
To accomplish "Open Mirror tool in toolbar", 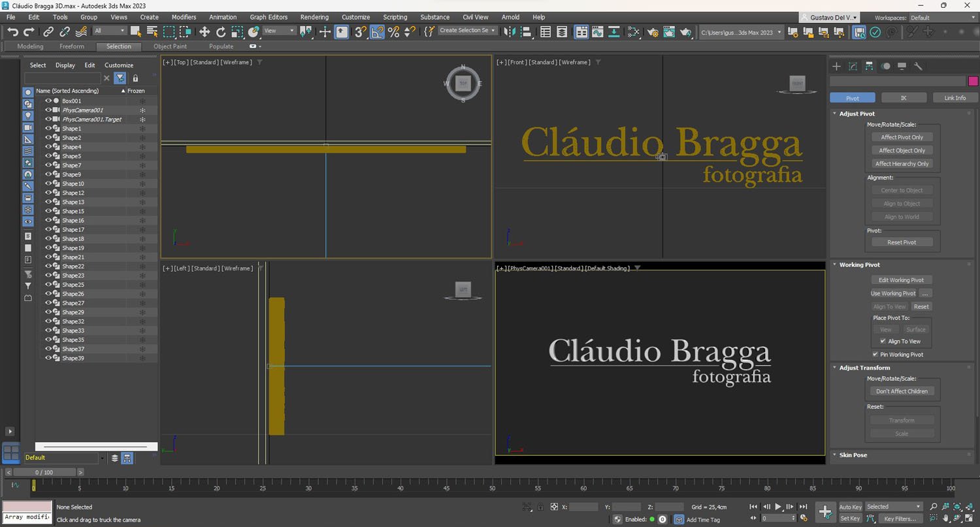I will (510, 31).
